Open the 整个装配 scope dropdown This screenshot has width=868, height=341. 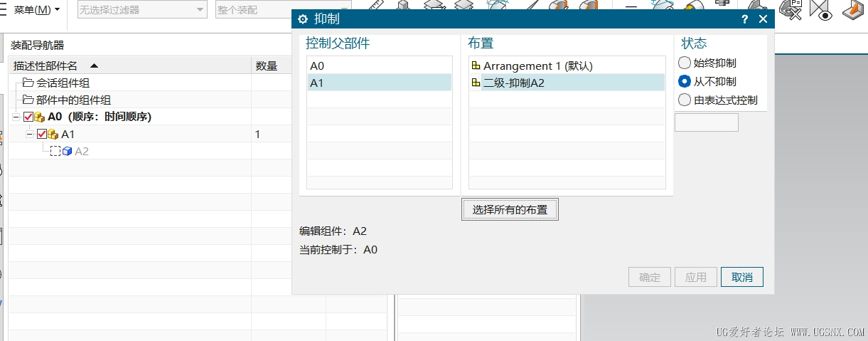(283, 10)
